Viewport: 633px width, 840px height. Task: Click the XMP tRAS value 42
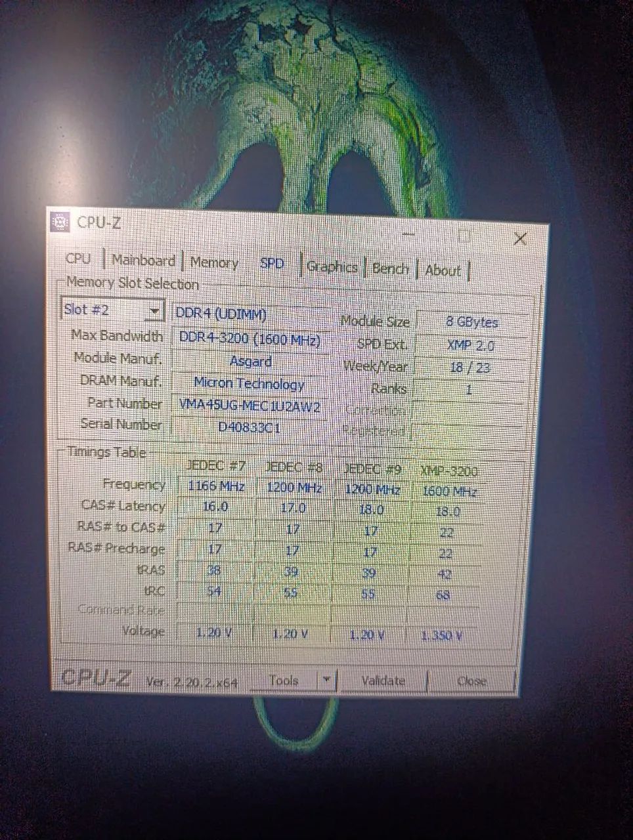point(445,575)
